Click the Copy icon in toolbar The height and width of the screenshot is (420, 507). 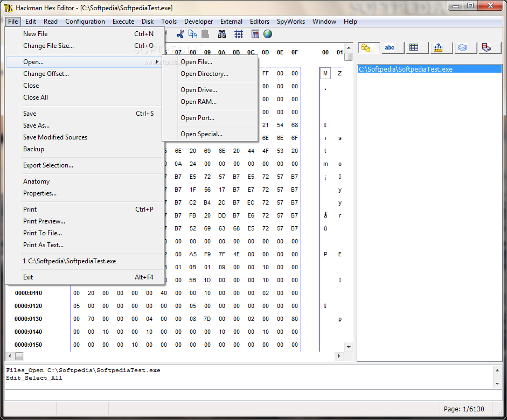click(x=193, y=34)
